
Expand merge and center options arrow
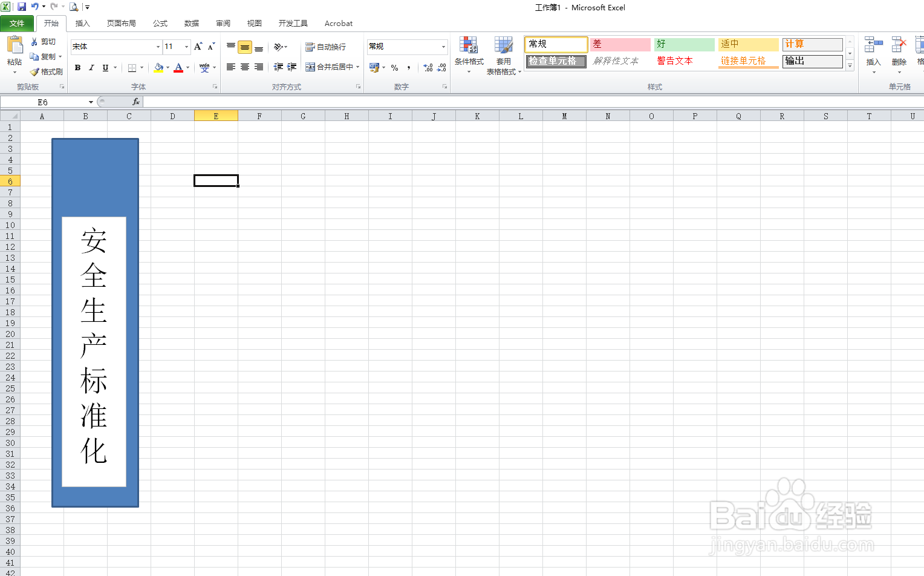358,67
